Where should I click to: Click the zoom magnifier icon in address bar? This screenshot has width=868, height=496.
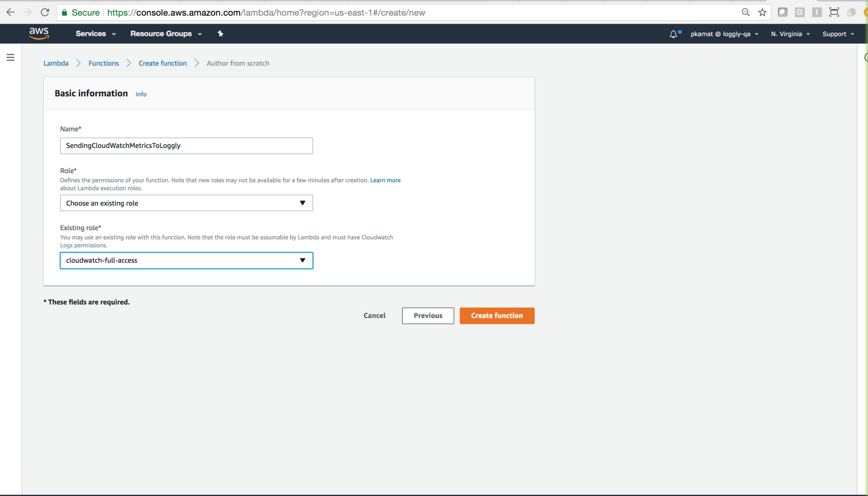[x=746, y=12]
